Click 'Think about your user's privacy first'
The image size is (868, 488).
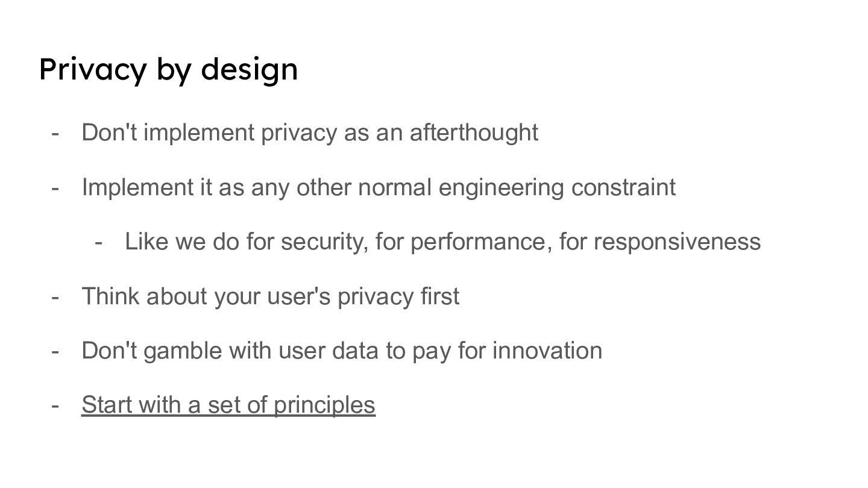(x=270, y=296)
